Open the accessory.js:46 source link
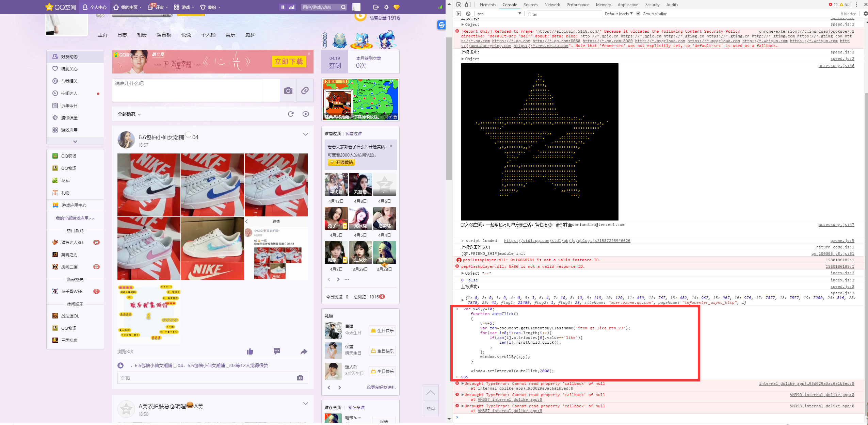The height and width of the screenshot is (425, 868). tap(836, 66)
